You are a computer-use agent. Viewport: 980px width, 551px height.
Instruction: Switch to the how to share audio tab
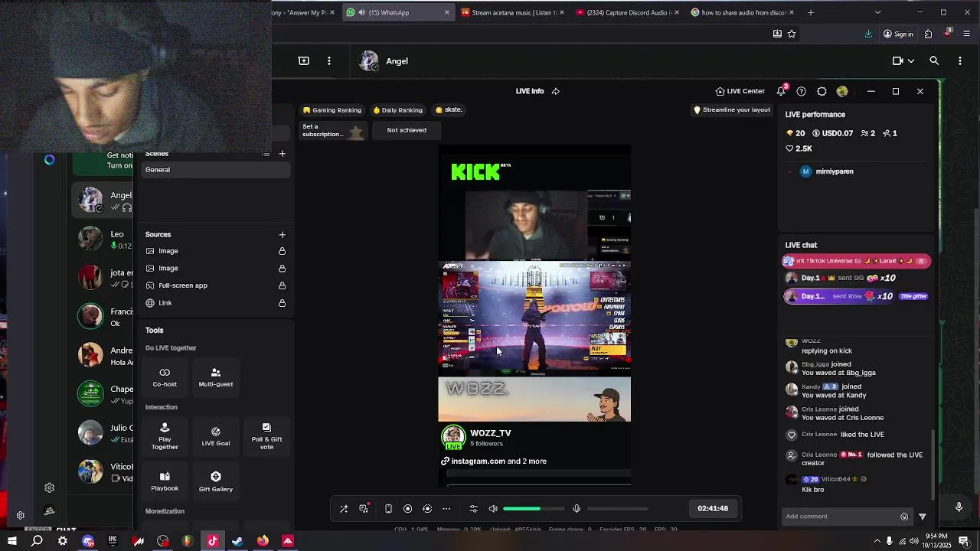coord(743,12)
